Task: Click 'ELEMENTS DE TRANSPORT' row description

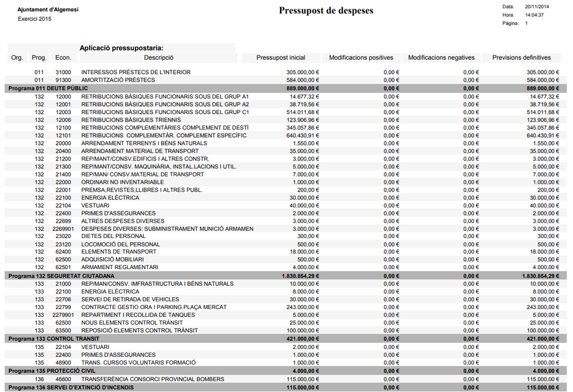Action: pyautogui.click(x=119, y=252)
